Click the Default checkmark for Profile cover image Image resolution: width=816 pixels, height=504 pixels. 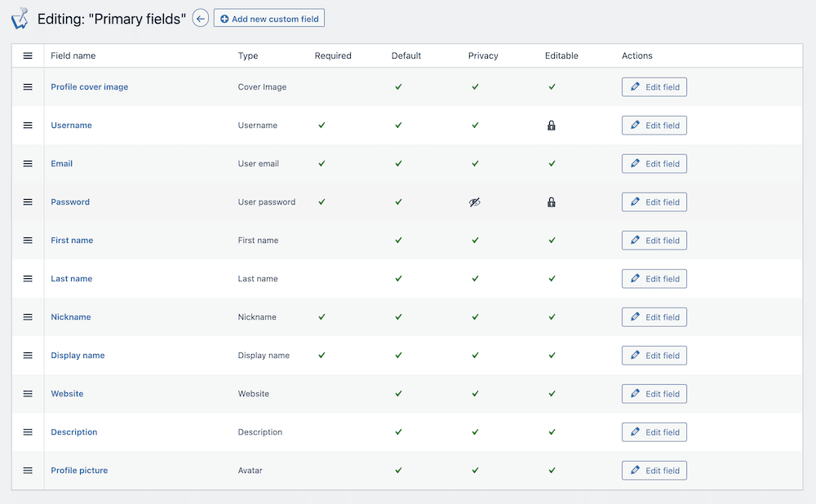[x=398, y=87]
